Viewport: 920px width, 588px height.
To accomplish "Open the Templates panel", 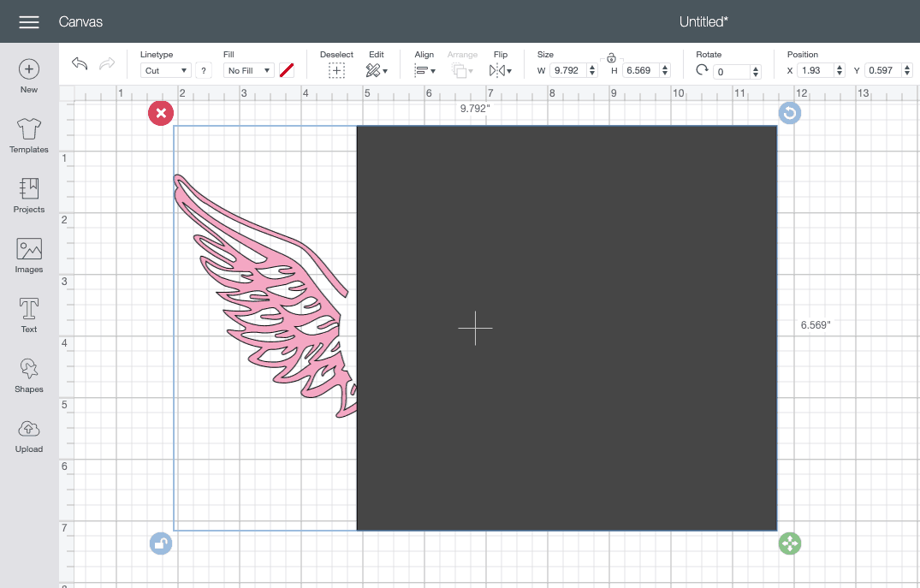I will [29, 136].
